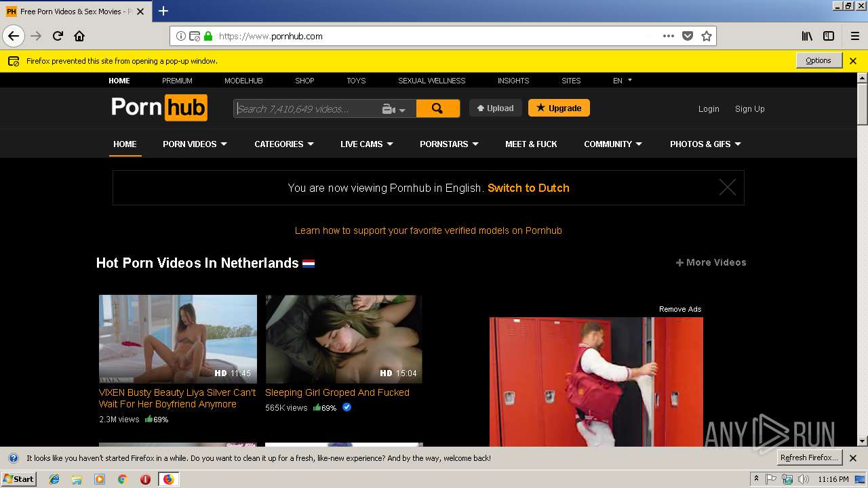The image size is (868, 488).
Task: Show site information icon in address bar
Action: click(x=181, y=36)
